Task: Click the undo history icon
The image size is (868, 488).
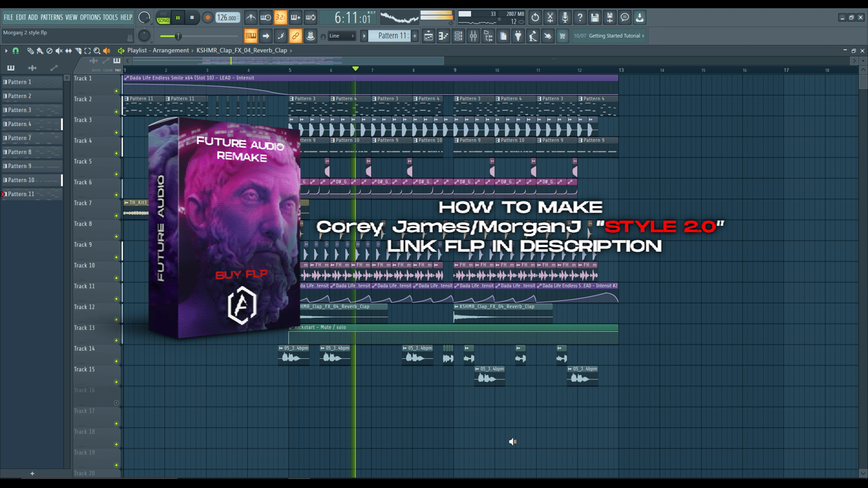Action: click(535, 17)
